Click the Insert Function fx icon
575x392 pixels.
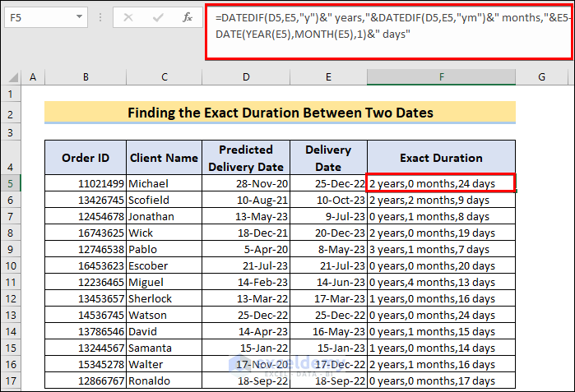[187, 16]
